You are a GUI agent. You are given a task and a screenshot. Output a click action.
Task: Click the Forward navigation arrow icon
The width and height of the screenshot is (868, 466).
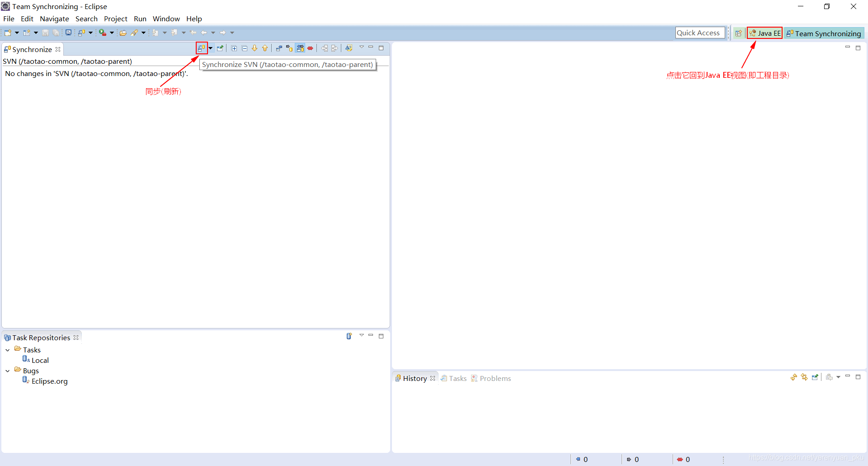point(223,33)
